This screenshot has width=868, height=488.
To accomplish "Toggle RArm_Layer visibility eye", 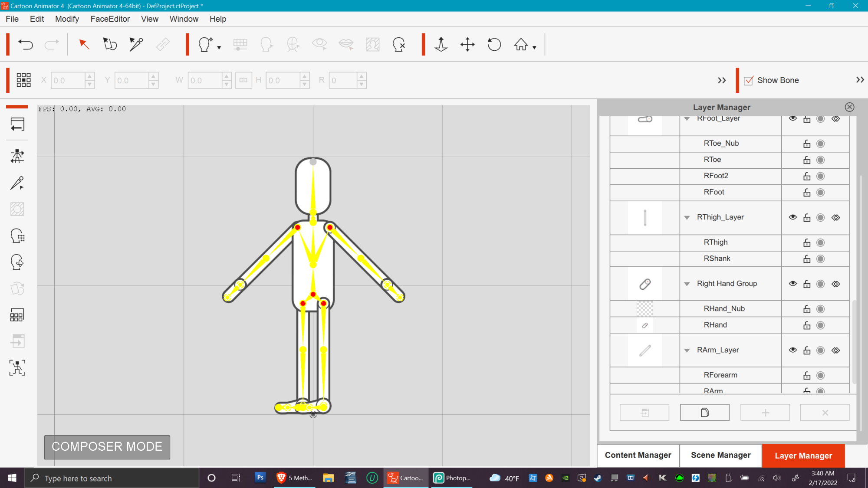I will coord(792,350).
